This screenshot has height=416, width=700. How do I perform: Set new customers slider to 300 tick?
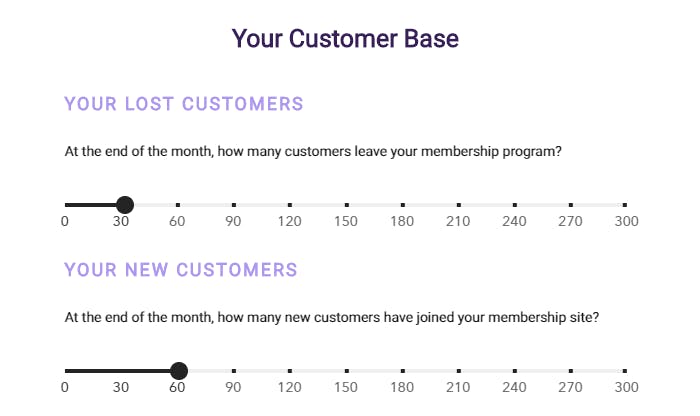[x=625, y=371]
